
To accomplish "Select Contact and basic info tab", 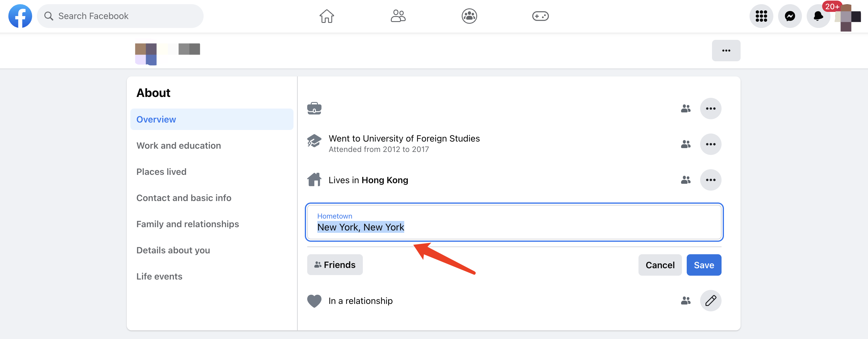I will [x=184, y=197].
